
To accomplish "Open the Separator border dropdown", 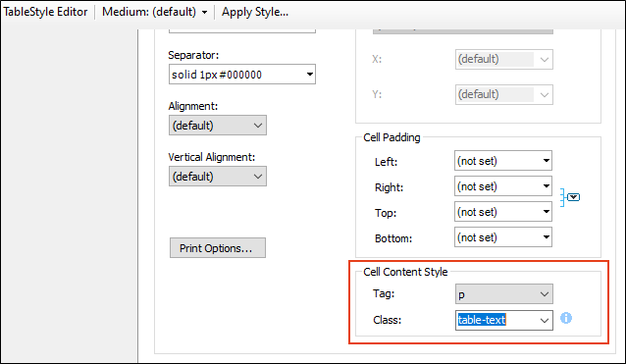I will tap(242, 75).
